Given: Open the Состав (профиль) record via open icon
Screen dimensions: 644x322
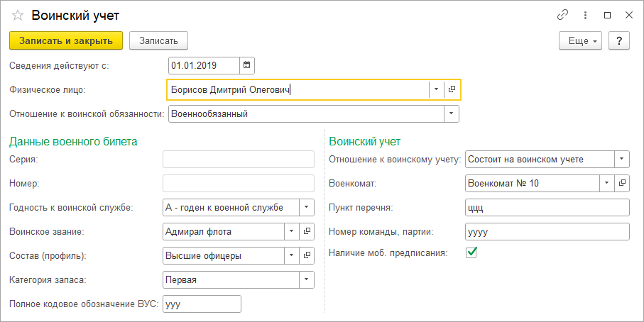Looking at the screenshot, I should click(307, 255).
